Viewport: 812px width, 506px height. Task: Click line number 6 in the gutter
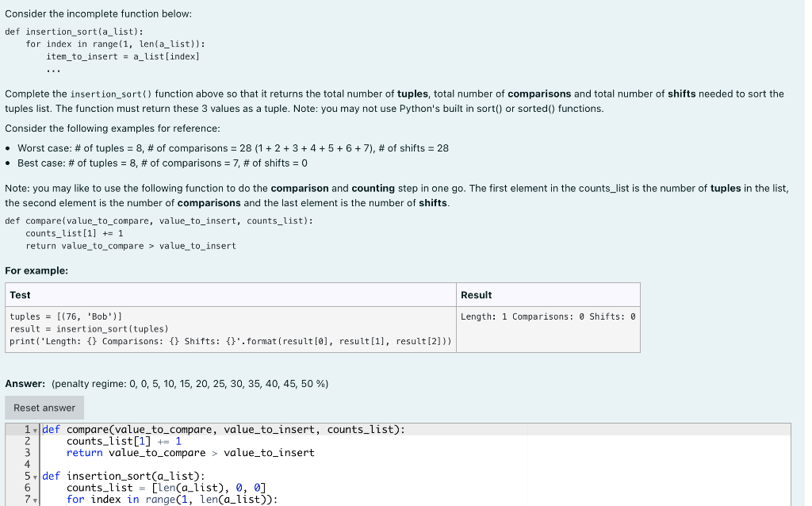point(27,487)
